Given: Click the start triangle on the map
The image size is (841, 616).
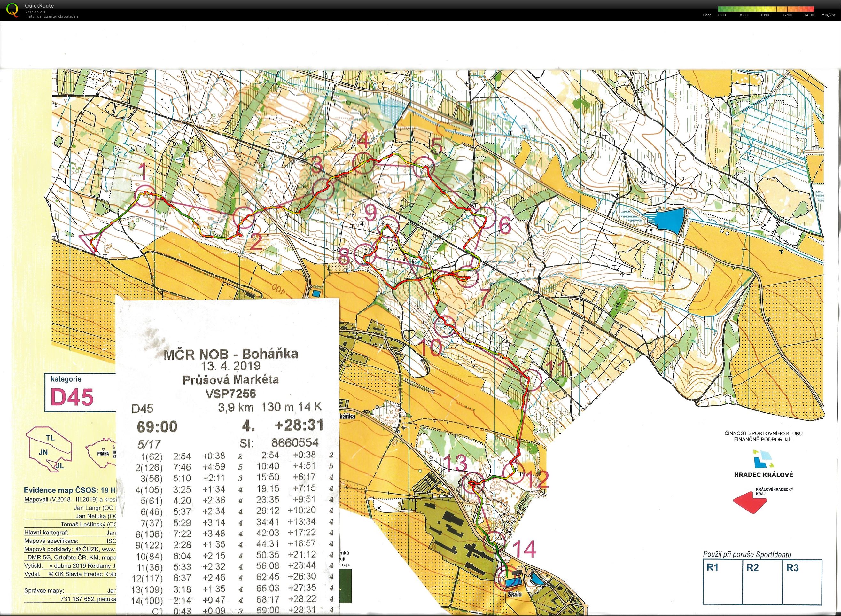Looking at the screenshot, I should point(90,242).
